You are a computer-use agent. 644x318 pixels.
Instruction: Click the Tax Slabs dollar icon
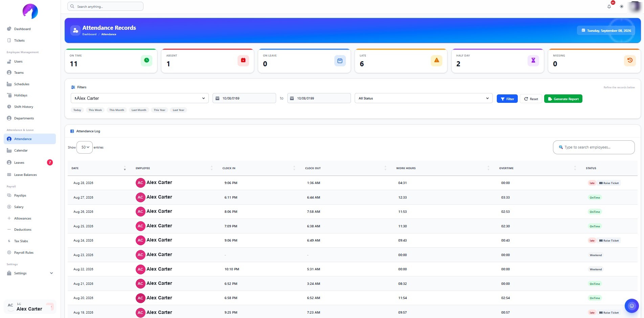pyautogui.click(x=9, y=241)
